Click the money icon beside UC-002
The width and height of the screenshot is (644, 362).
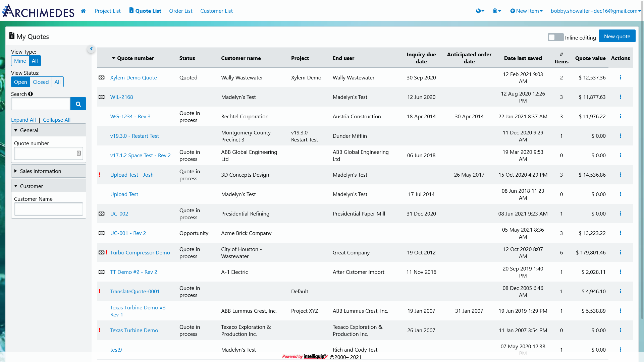coord(101,214)
